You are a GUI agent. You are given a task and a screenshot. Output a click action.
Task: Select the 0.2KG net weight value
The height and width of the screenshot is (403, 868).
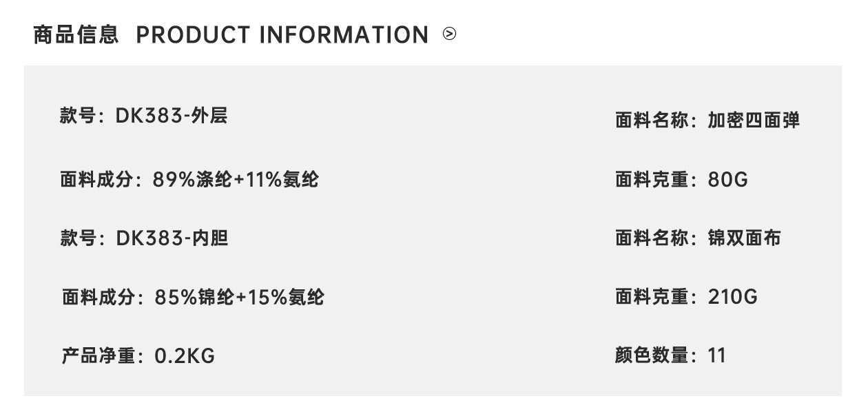185,356
